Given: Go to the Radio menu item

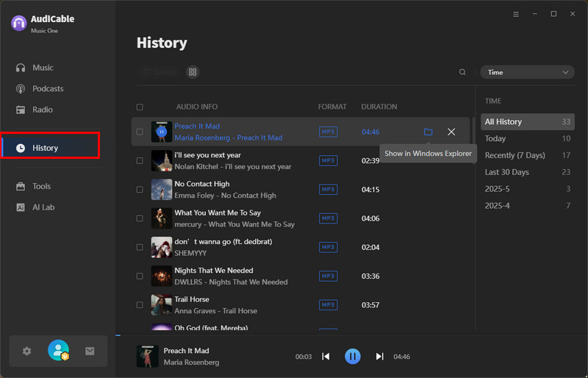Looking at the screenshot, I should pos(43,110).
